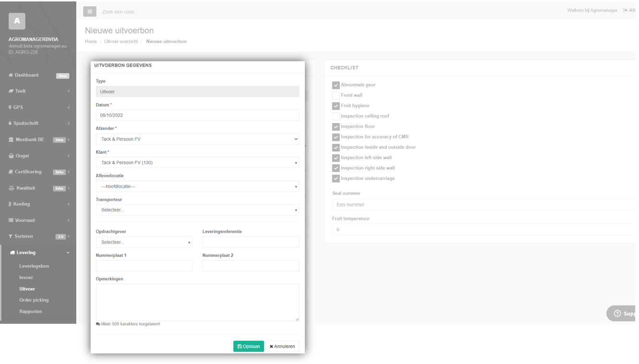This screenshot has height=364, width=639.
Task: Toggle Inspection undercarriage checkbox
Action: 336,179
